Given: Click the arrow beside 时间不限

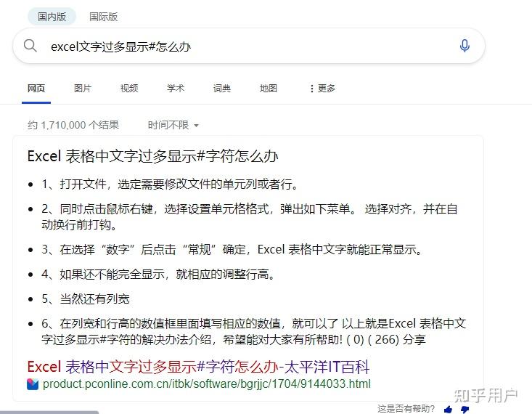Looking at the screenshot, I should [196, 126].
